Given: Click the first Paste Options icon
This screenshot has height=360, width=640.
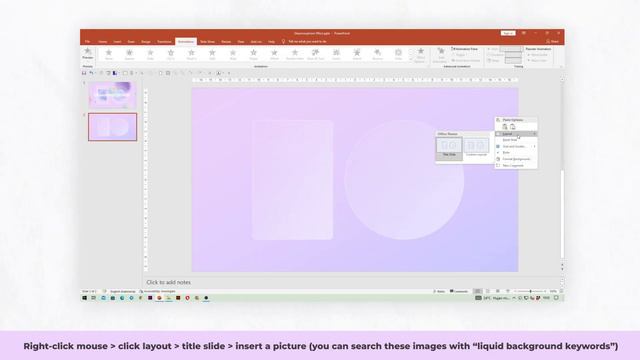Looking at the screenshot, I should (x=505, y=127).
